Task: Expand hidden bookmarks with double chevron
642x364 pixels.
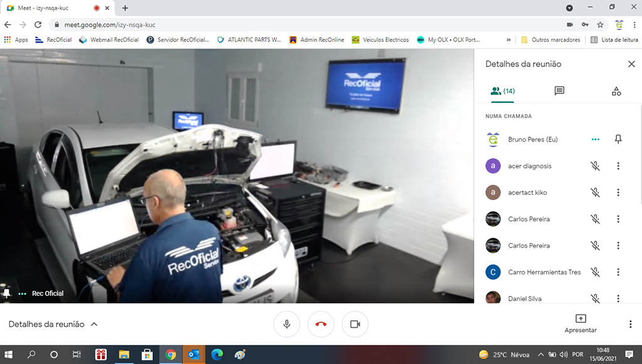Action: click(508, 39)
